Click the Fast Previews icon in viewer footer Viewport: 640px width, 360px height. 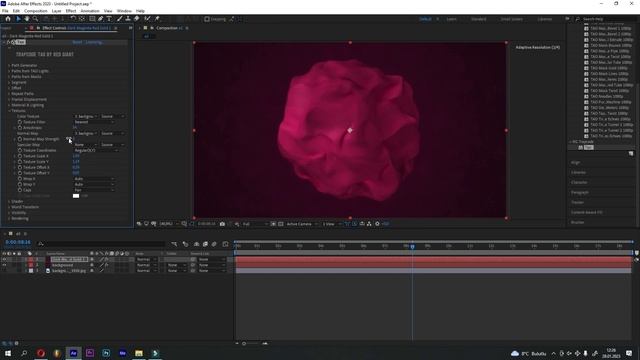pos(355,224)
